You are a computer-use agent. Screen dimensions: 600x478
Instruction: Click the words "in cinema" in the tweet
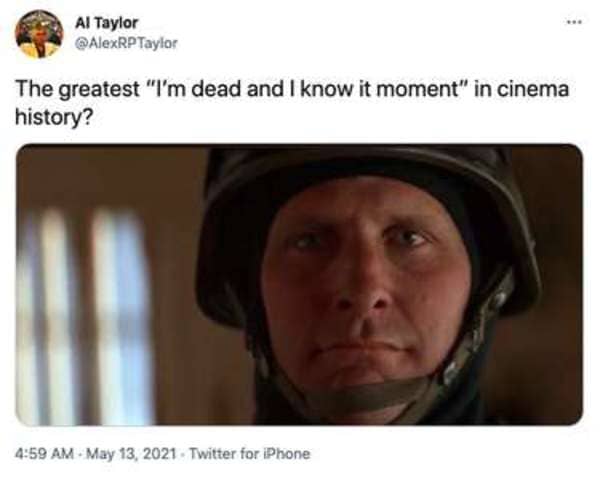pos(522,90)
